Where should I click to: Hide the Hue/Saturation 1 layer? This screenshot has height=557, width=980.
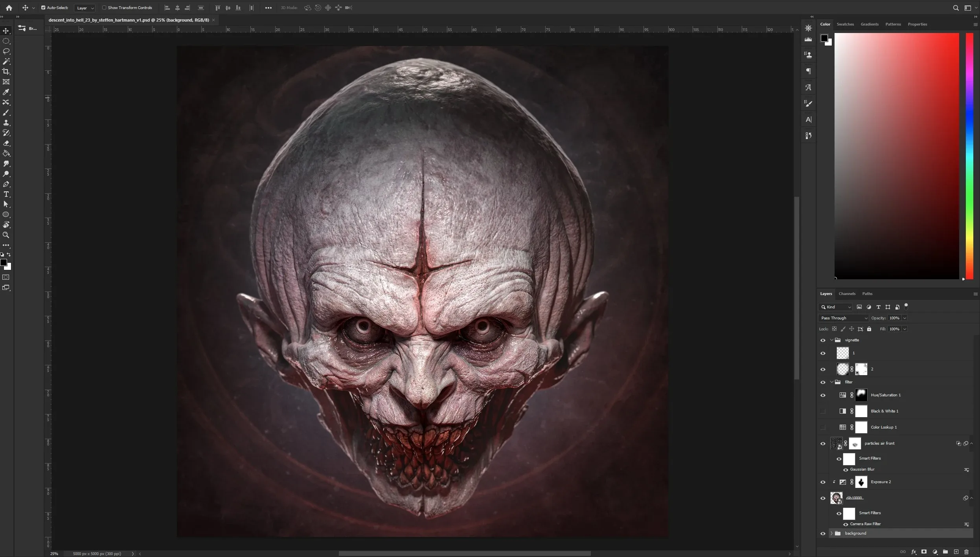823,395
